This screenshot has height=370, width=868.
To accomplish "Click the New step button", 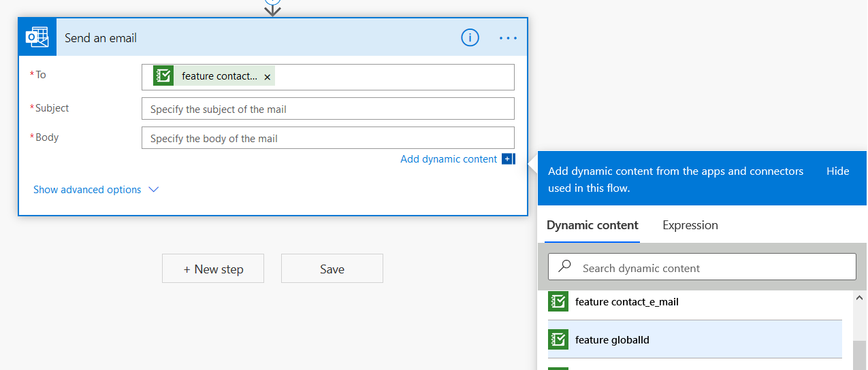I will point(213,269).
